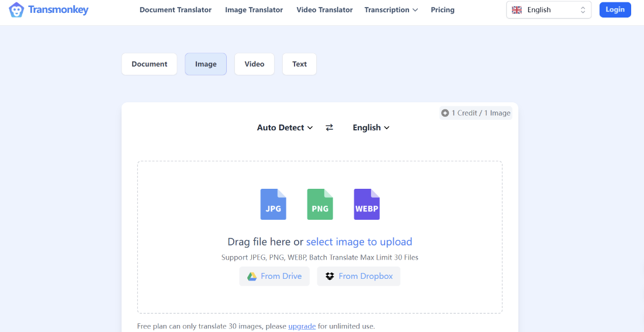Click the UK flag icon
Screen dimensions: 644x332
pyautogui.click(x=517, y=10)
